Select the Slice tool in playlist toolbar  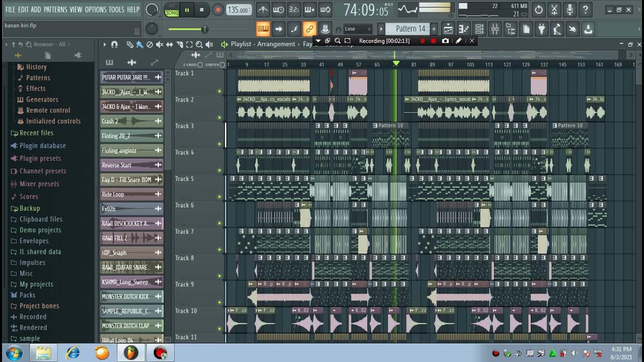point(180,45)
